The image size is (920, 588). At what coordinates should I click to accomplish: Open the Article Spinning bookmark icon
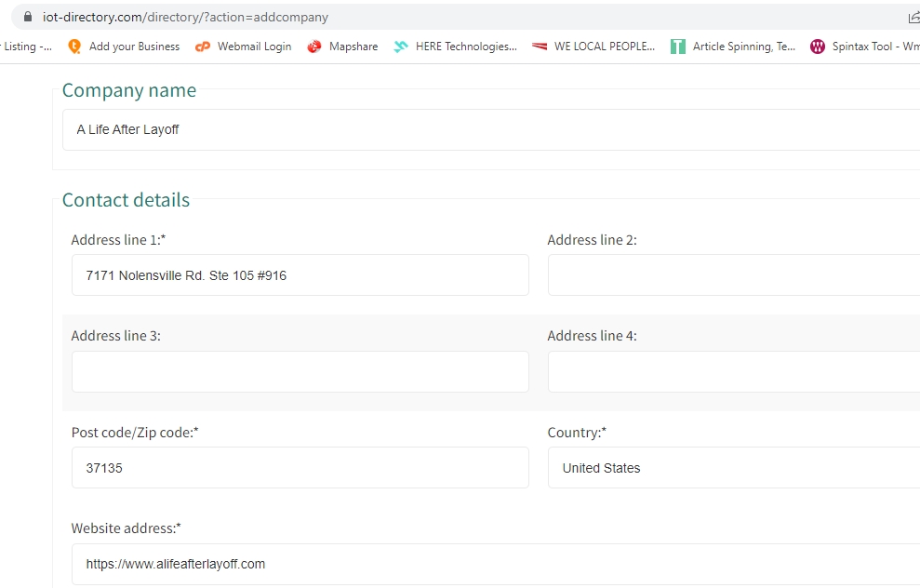[678, 47]
